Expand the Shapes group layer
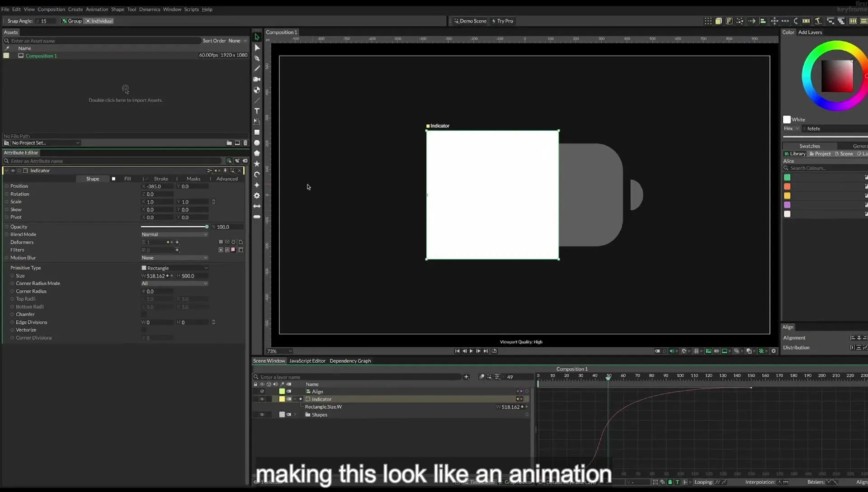The image size is (868, 492). coord(295,415)
